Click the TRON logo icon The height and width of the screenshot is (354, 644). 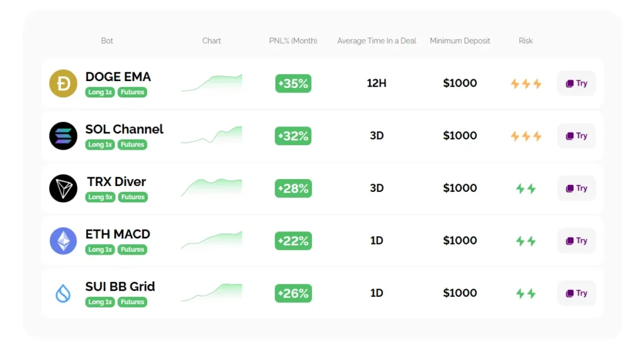(63, 188)
